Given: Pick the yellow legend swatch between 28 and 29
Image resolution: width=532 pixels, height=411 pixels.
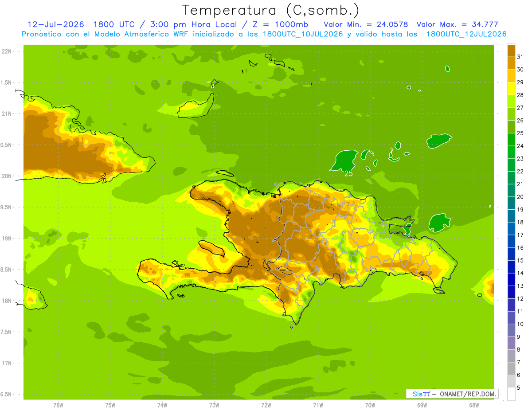Looking at the screenshot, I should pos(511,88).
